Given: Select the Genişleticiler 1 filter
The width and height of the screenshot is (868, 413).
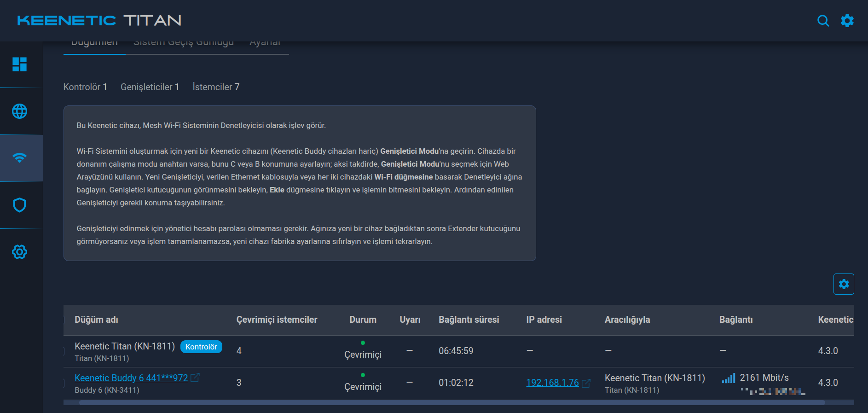Looking at the screenshot, I should [150, 87].
